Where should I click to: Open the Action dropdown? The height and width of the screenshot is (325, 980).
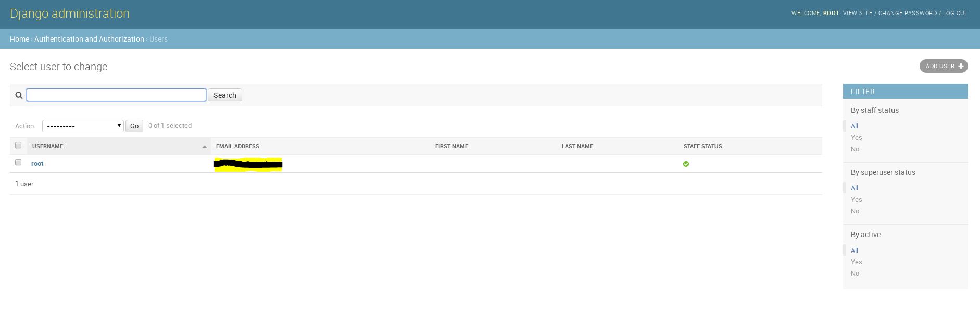(83, 126)
